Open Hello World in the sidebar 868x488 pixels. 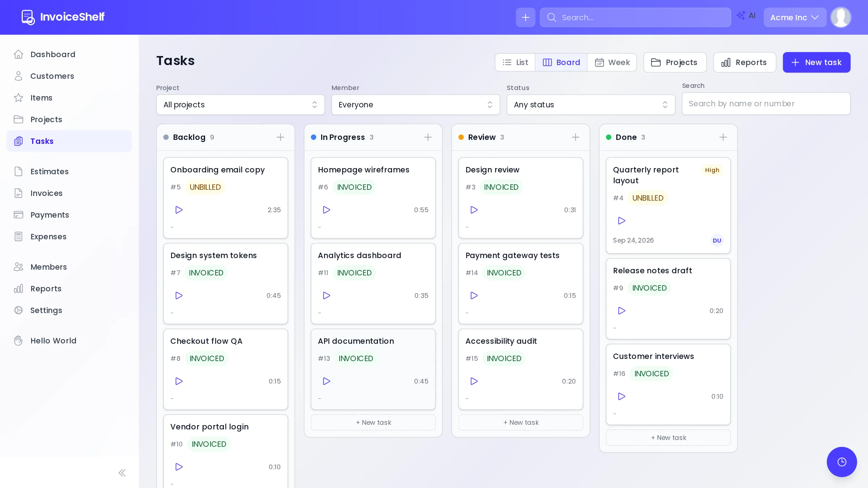pyautogui.click(x=69, y=341)
